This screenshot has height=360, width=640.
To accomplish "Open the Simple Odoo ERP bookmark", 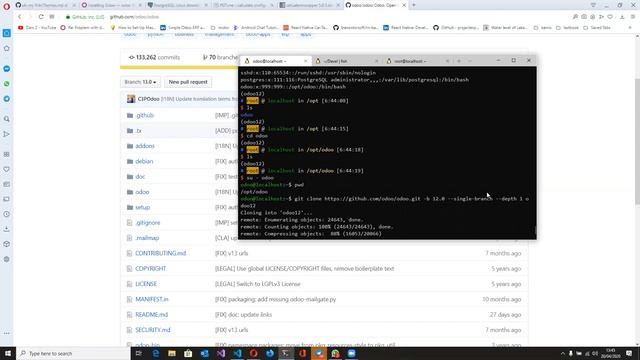I will pyautogui.click(x=181, y=28).
